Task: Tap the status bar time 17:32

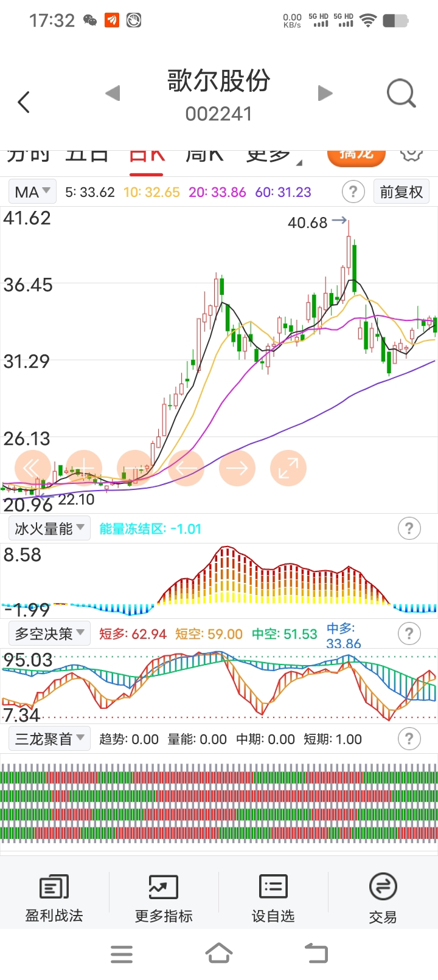Action: click(52, 21)
